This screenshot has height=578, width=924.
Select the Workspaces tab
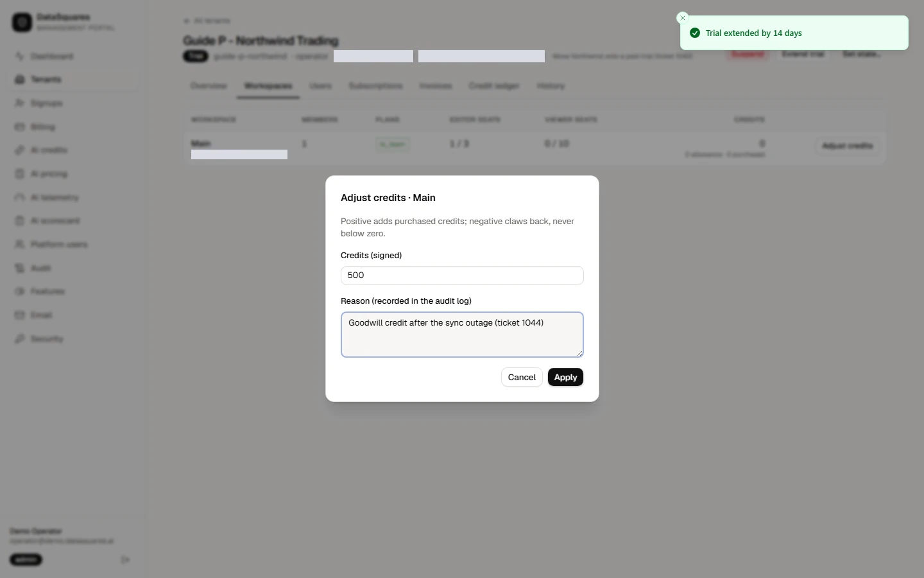click(x=268, y=86)
